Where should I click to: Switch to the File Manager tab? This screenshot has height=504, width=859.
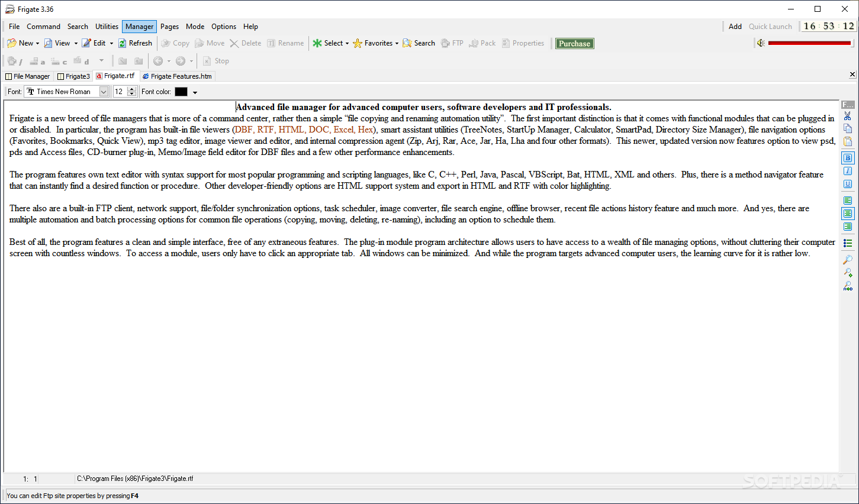point(28,76)
